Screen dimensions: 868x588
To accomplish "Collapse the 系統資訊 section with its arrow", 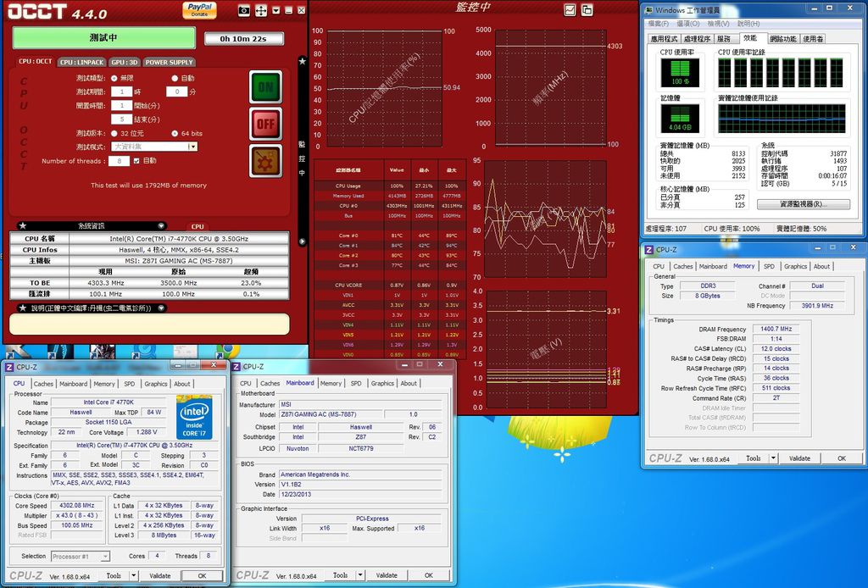I will click(161, 225).
